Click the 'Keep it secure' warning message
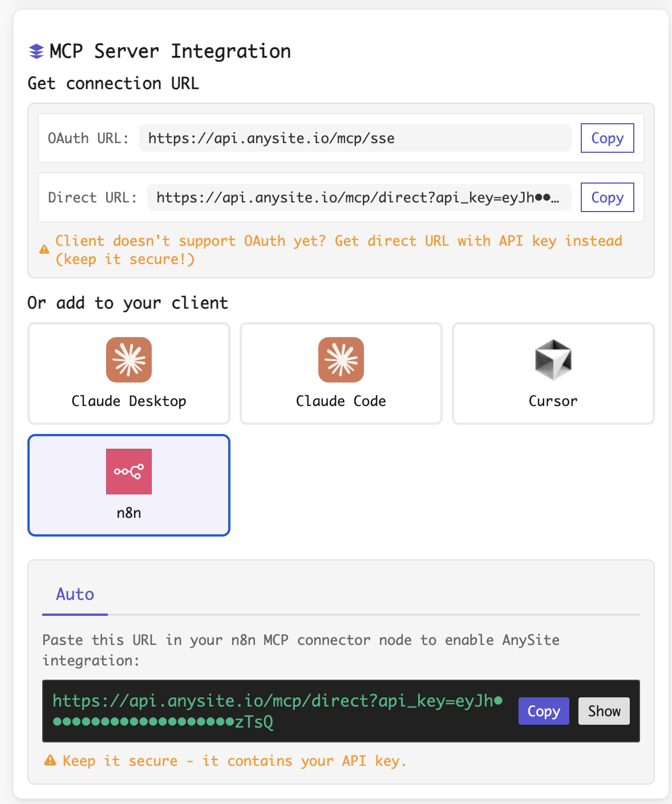 (234, 760)
